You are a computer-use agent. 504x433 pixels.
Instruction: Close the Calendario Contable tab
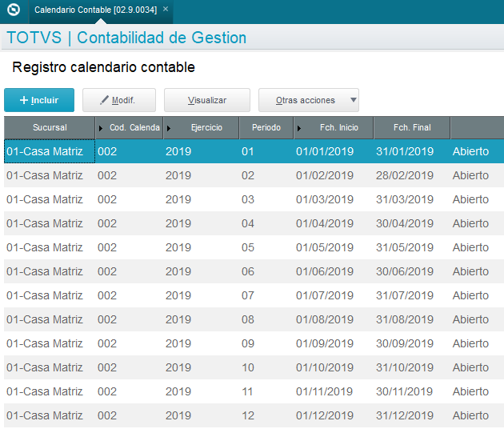pos(166,10)
